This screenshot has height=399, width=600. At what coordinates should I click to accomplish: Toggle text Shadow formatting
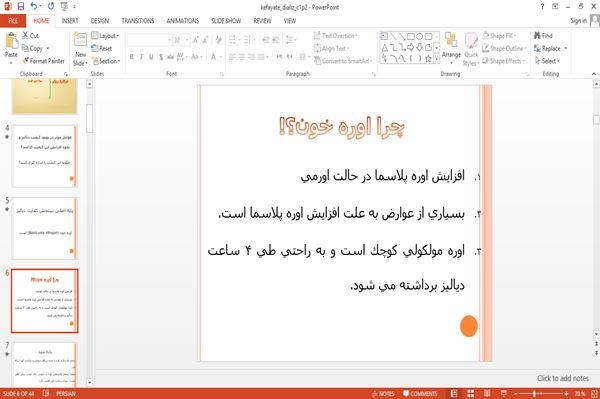[x=161, y=57]
